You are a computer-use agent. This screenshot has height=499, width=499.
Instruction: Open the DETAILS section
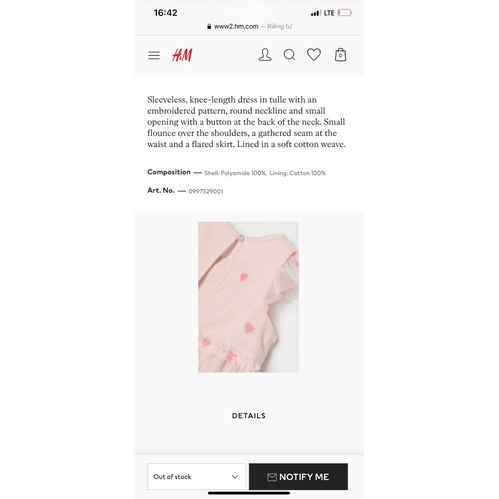coord(249,416)
